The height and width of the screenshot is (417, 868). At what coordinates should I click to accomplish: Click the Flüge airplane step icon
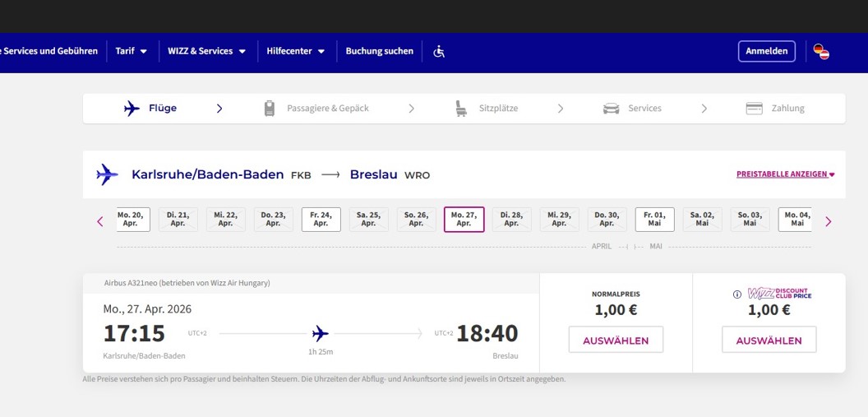[x=132, y=109]
